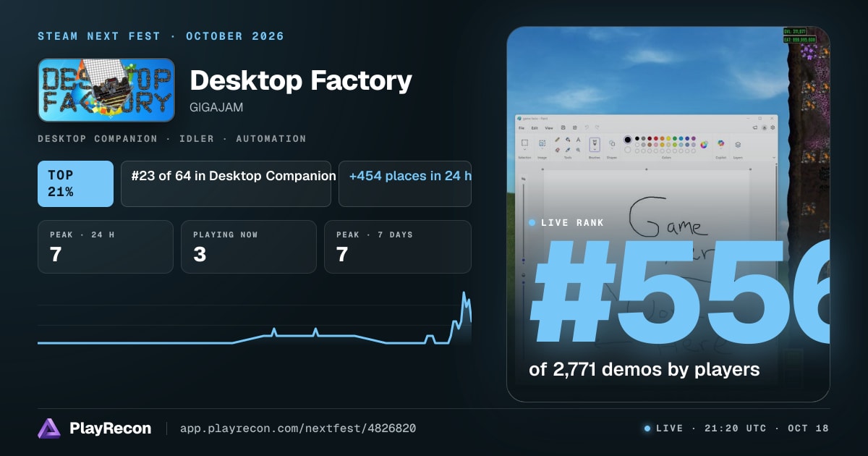Click the 'LIVE RANK' label
This screenshot has height=456, width=868.
point(571,223)
